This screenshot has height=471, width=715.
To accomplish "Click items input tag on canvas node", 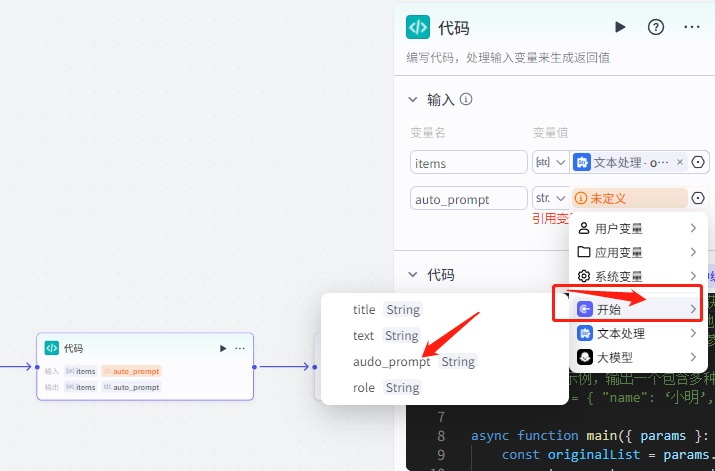I will click(x=81, y=371).
